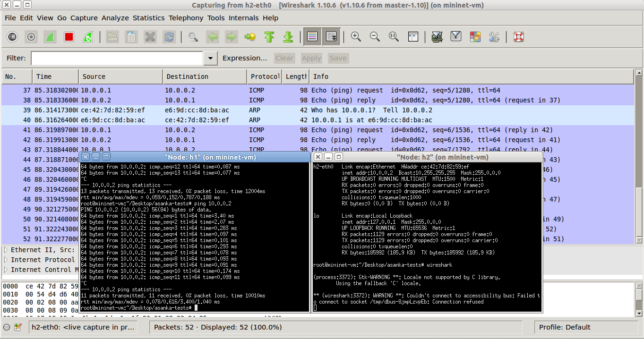The width and height of the screenshot is (644, 339).
Task: Stop the running capture
Action: [69, 36]
